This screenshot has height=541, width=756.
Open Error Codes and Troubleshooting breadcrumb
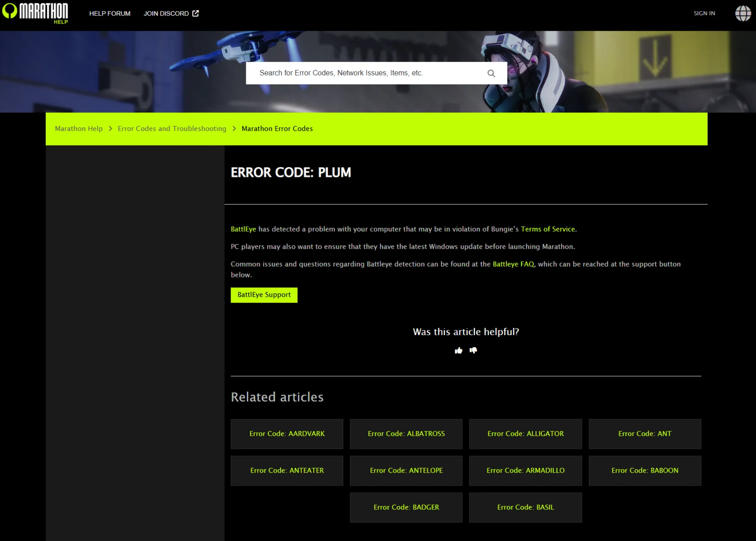(172, 129)
